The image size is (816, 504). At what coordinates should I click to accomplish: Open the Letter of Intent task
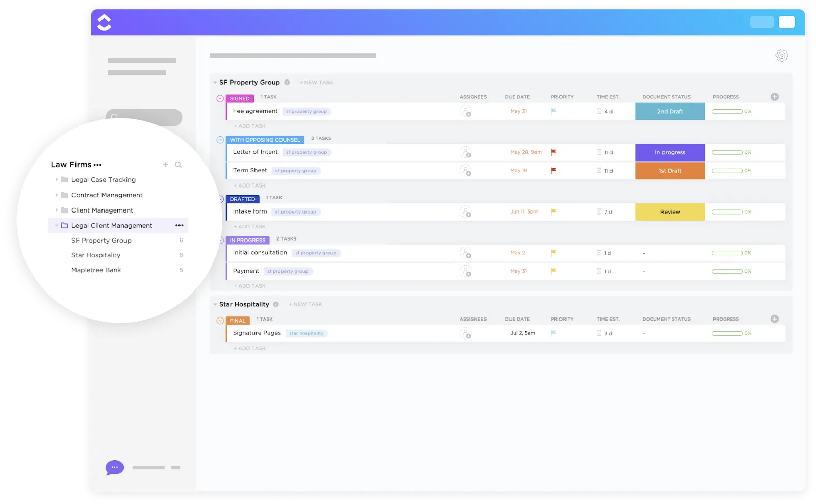point(256,152)
